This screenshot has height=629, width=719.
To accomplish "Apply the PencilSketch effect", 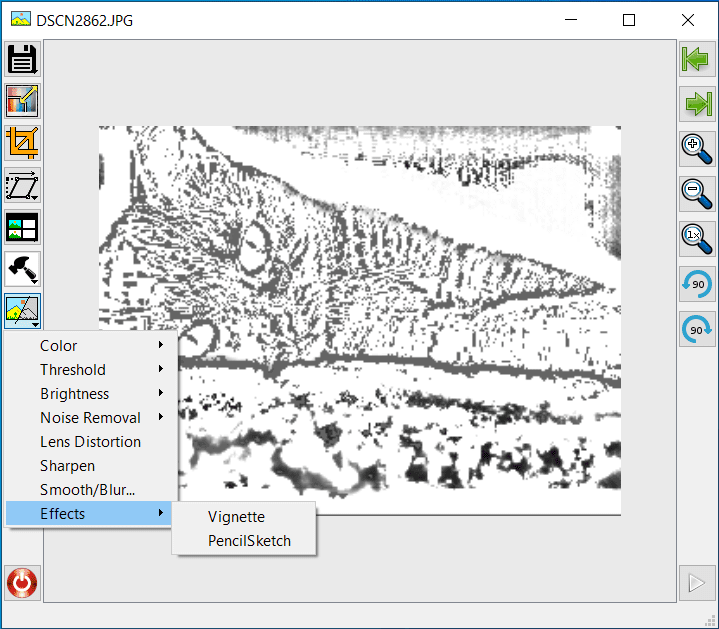I will coord(244,541).
